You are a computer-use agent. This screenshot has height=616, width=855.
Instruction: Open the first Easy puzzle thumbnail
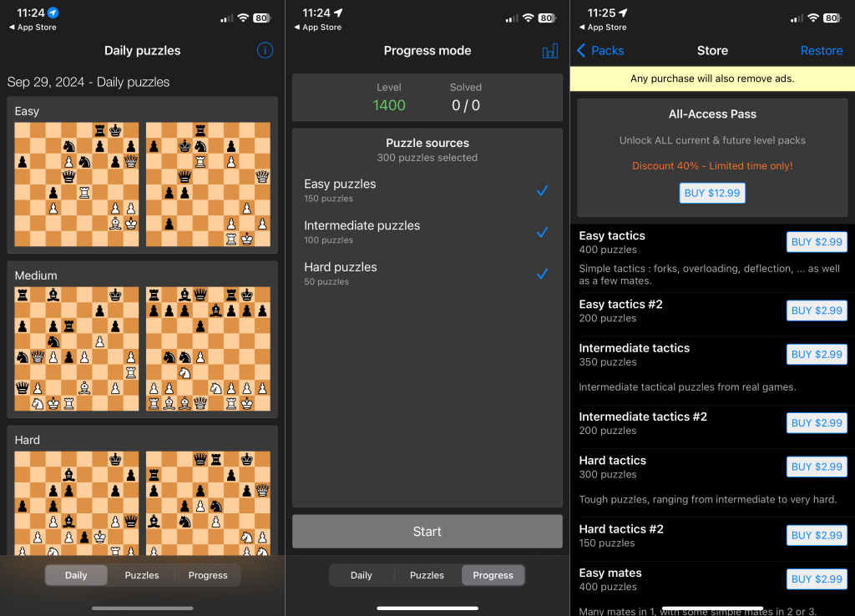coord(76,184)
